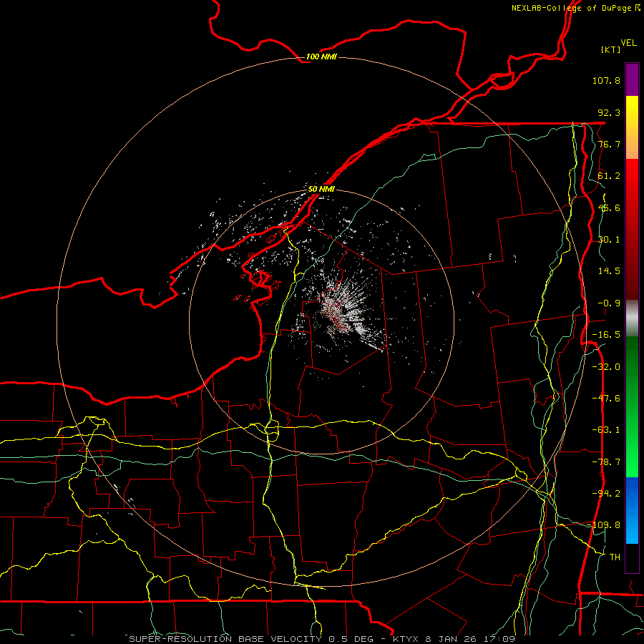Click the 61.2 velocity scale value
The height and width of the screenshot is (644, 644).
pos(609,176)
